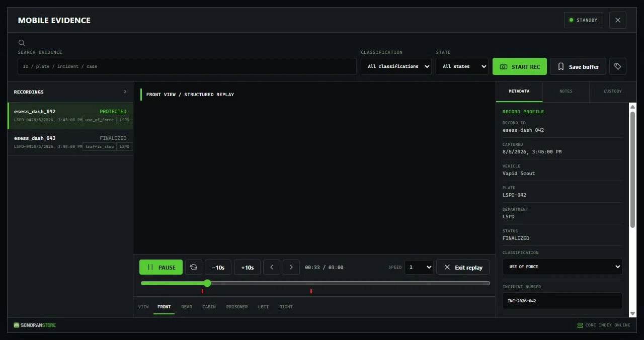644x340 pixels.
Task: Select the FRONT camera tab
Action: click(x=164, y=307)
